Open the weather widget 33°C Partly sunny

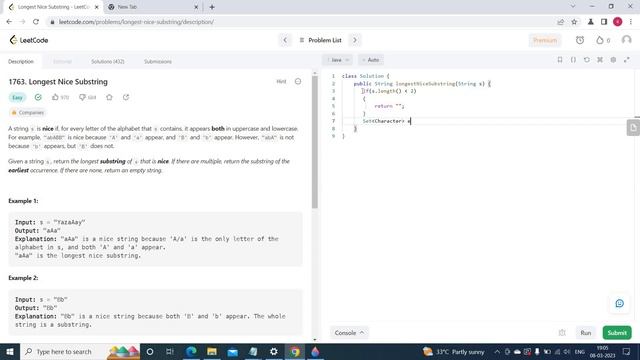[x=453, y=351]
